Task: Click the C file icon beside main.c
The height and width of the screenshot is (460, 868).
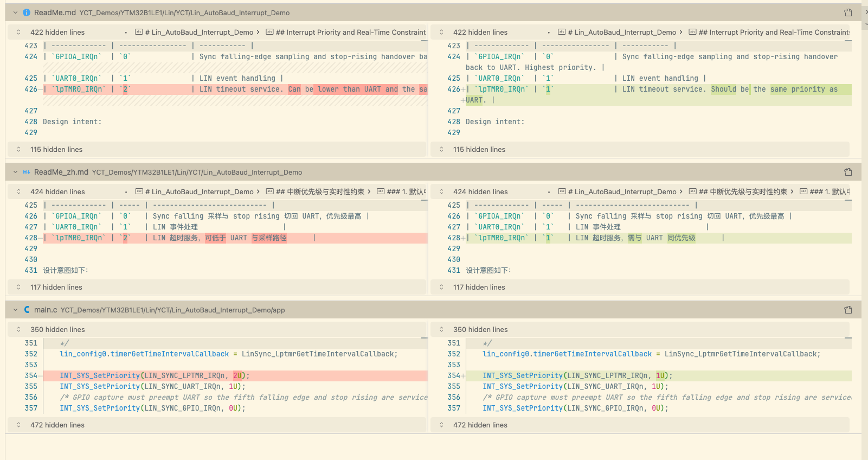Action: 27,310
